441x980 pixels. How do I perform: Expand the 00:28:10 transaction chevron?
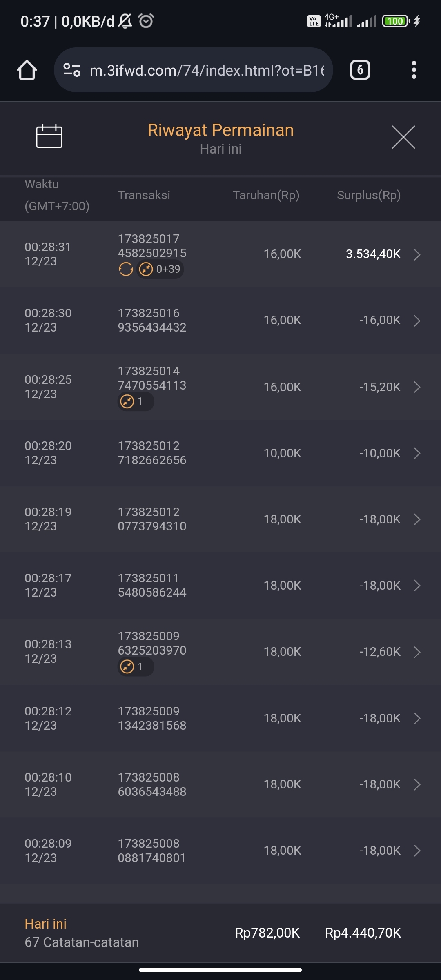(x=417, y=784)
